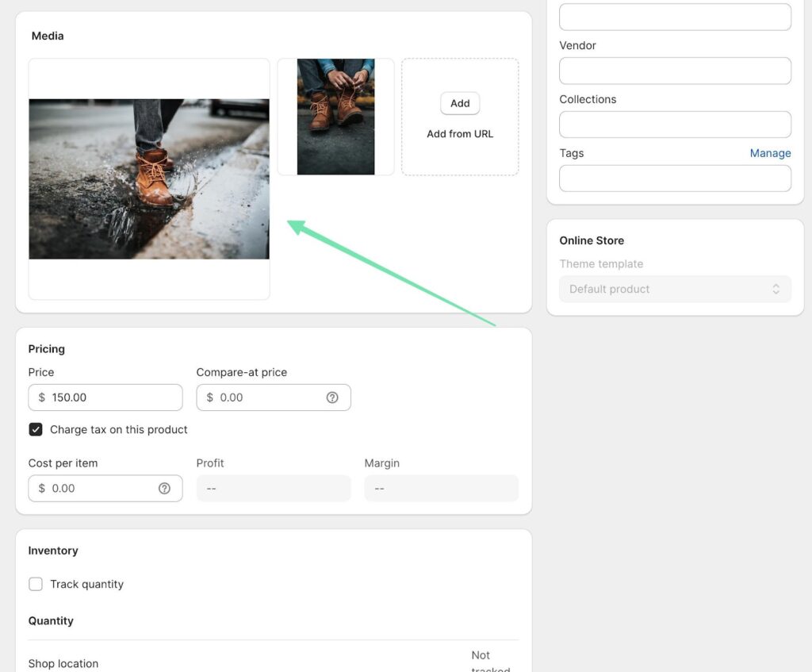
Task: Open the Collections search field
Action: 675,125
